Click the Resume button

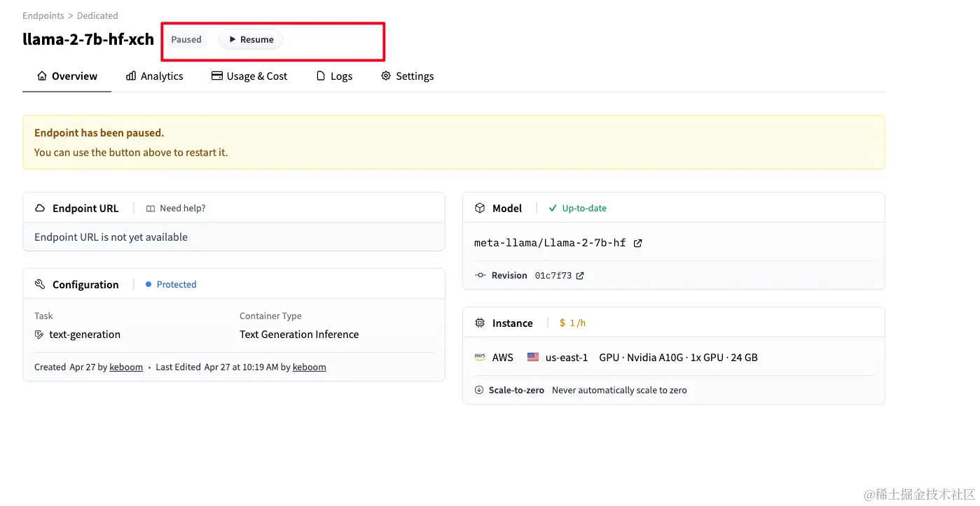coord(251,40)
